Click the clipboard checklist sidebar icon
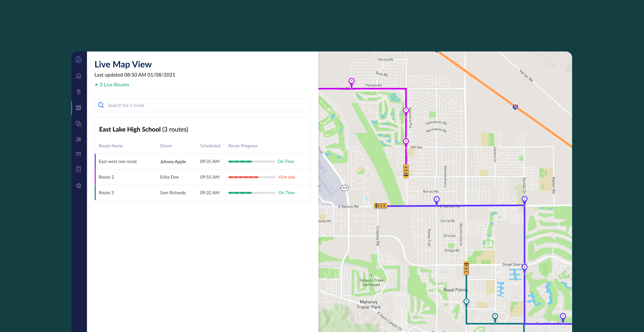 coord(79,169)
